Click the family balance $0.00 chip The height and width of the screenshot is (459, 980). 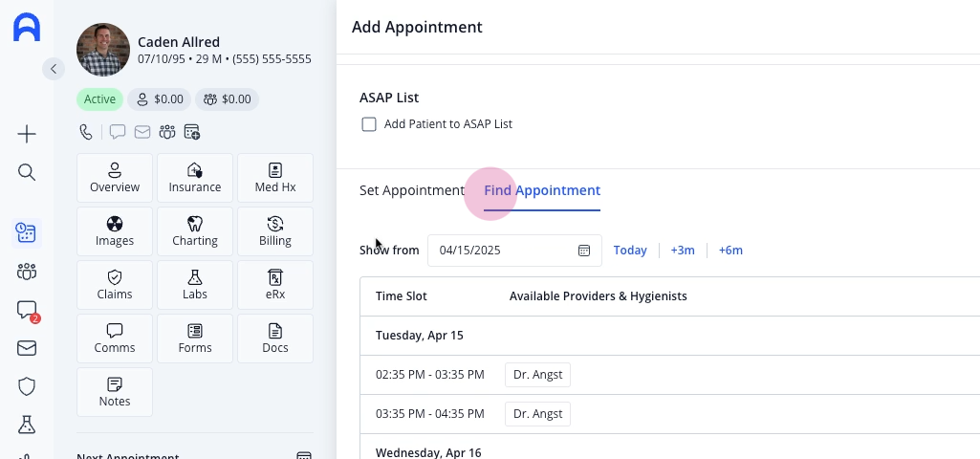coord(227,99)
